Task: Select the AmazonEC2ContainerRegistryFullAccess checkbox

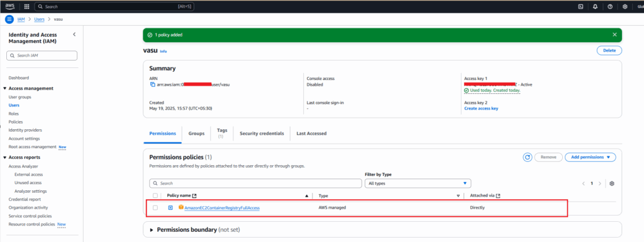Action: tap(155, 208)
